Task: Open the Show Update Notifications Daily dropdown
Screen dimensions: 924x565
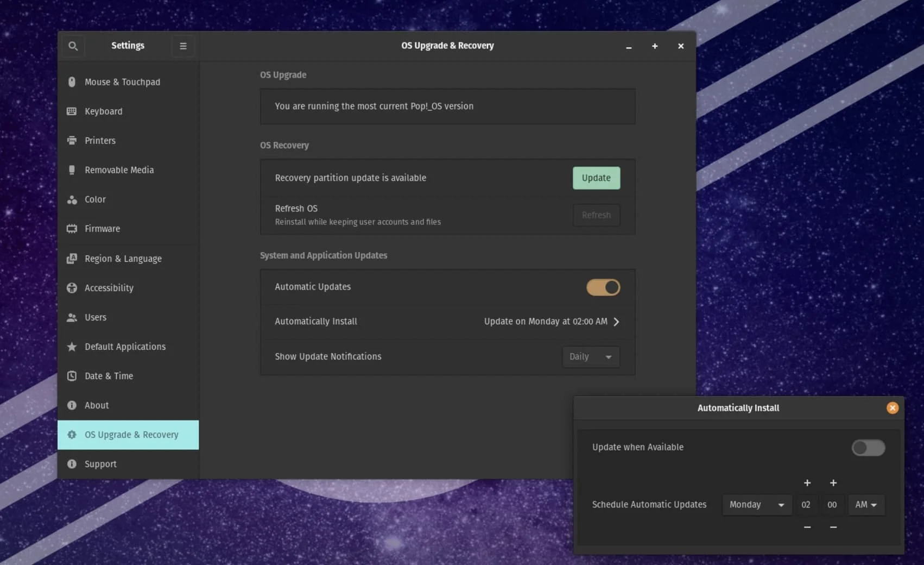Action: tap(591, 357)
